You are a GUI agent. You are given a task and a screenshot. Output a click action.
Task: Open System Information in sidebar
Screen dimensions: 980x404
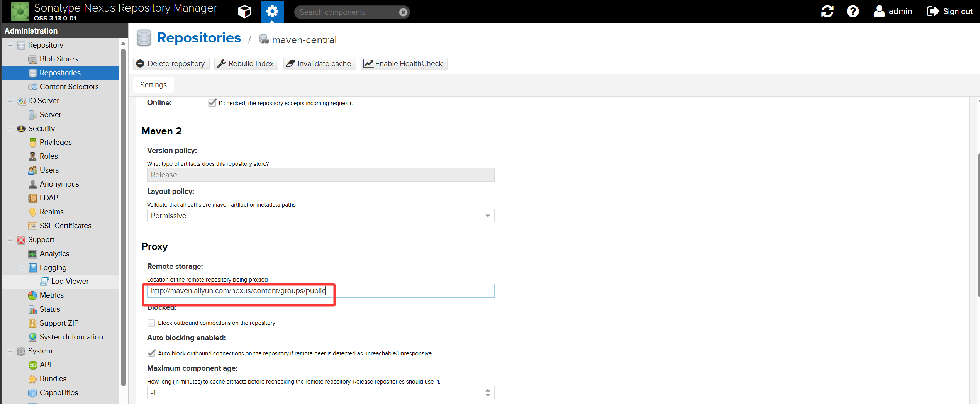(x=71, y=337)
